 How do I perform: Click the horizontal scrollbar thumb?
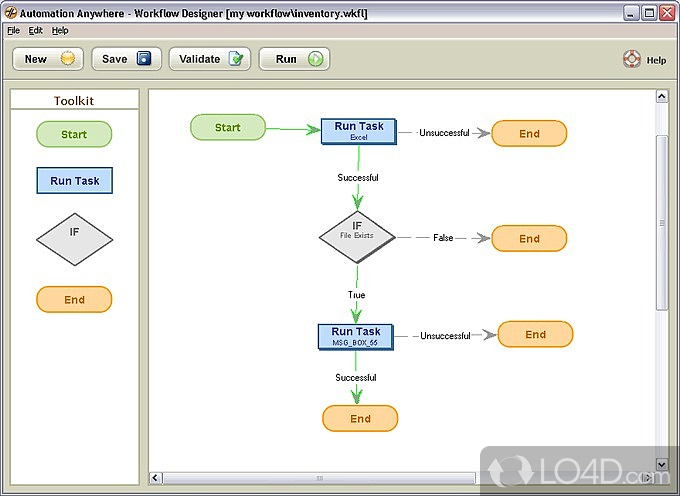320,478
